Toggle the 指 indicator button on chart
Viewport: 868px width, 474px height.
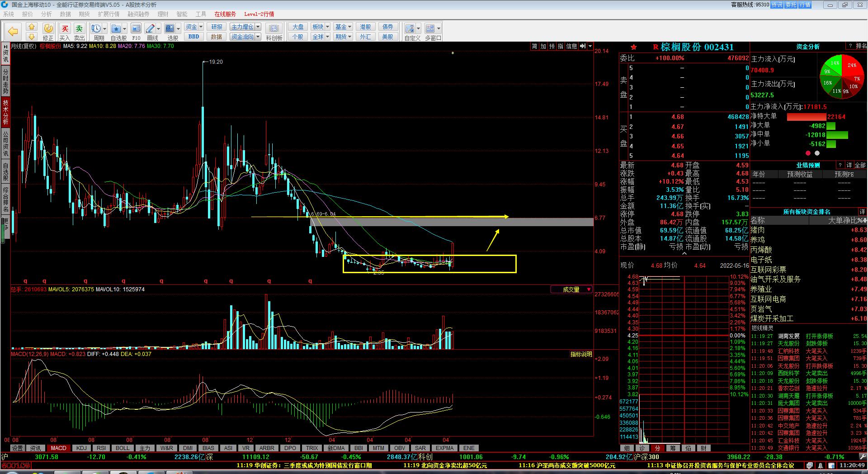pos(561,46)
